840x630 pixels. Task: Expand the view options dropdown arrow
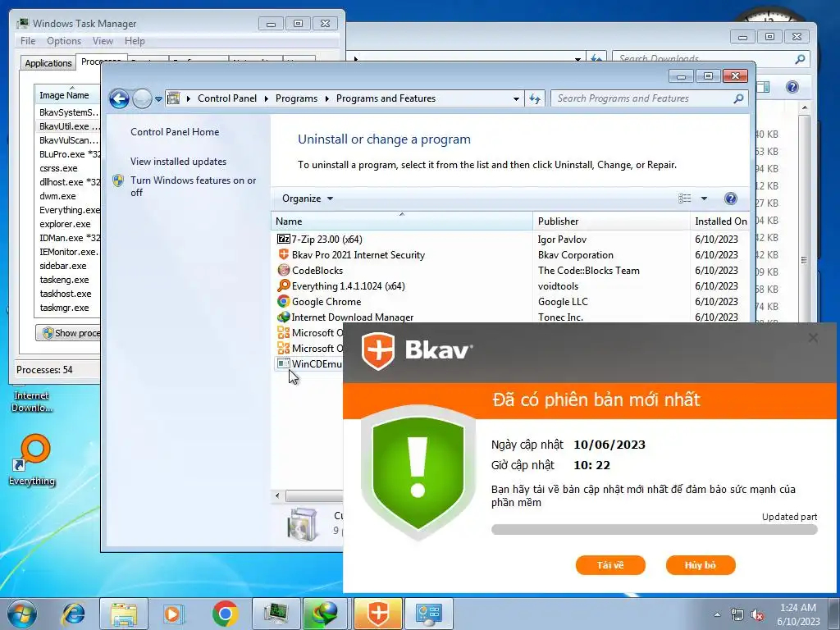tap(704, 199)
